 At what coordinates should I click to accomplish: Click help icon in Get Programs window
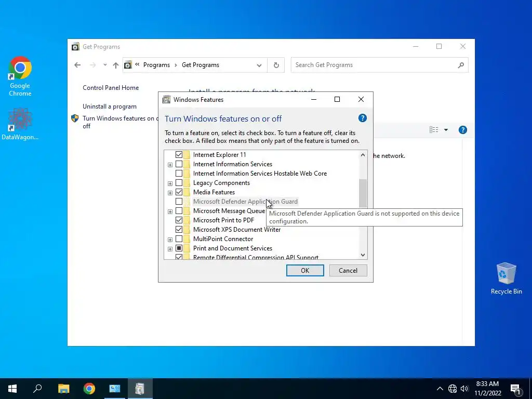click(463, 130)
